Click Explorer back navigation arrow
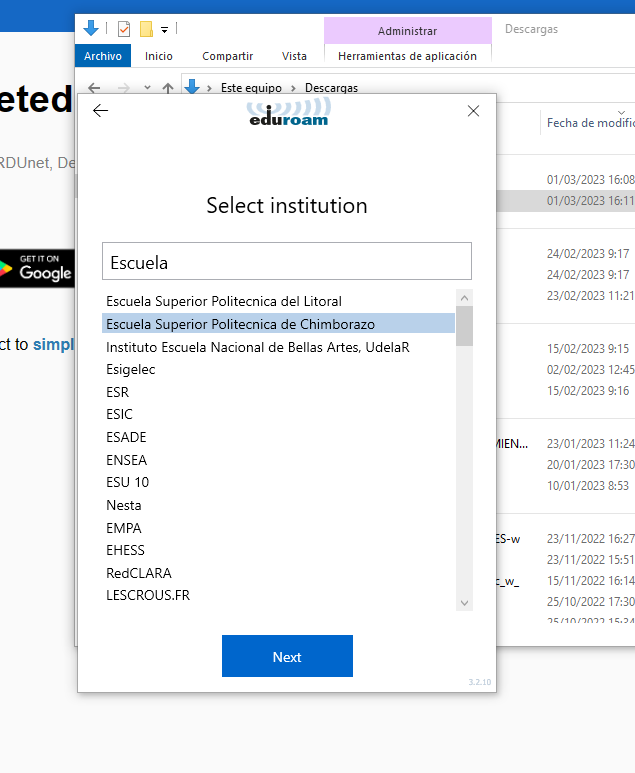The width and height of the screenshot is (635, 773). click(94, 88)
